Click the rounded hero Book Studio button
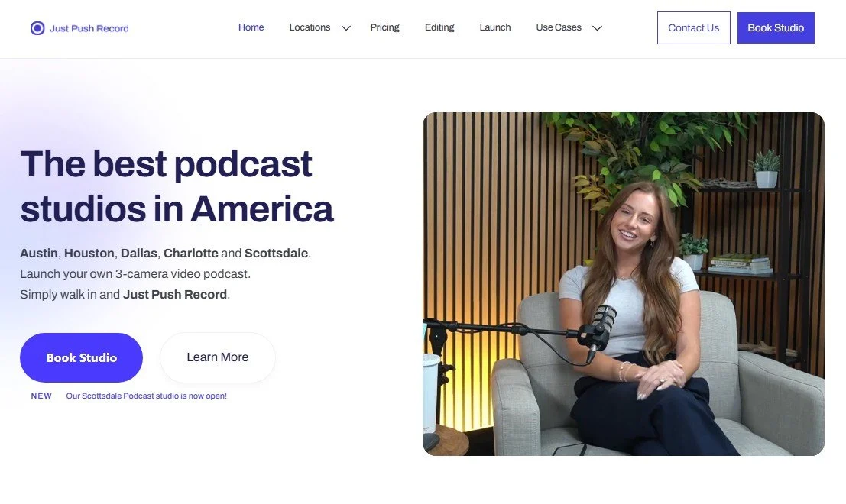Image resolution: width=846 pixels, height=504 pixels. click(x=82, y=357)
